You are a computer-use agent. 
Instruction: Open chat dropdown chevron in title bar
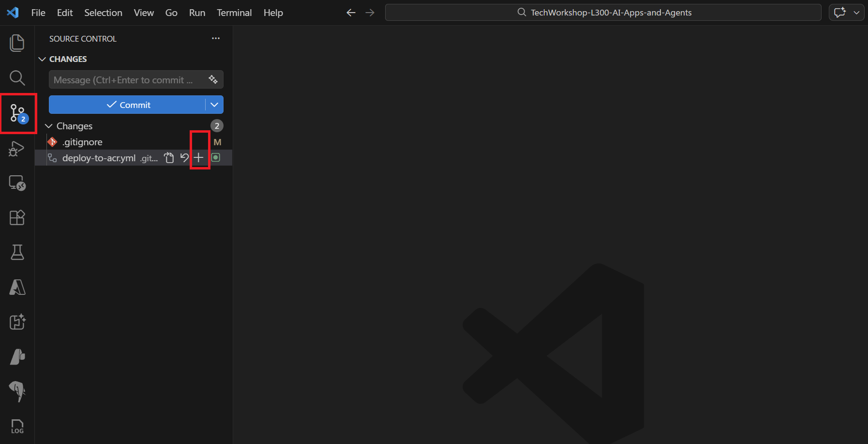coord(856,13)
